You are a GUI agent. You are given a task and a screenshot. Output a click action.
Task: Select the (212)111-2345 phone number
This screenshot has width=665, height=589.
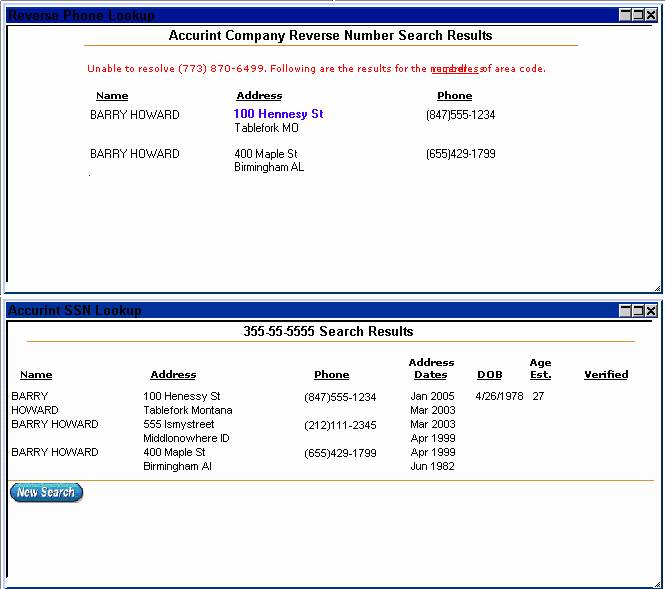click(x=340, y=425)
